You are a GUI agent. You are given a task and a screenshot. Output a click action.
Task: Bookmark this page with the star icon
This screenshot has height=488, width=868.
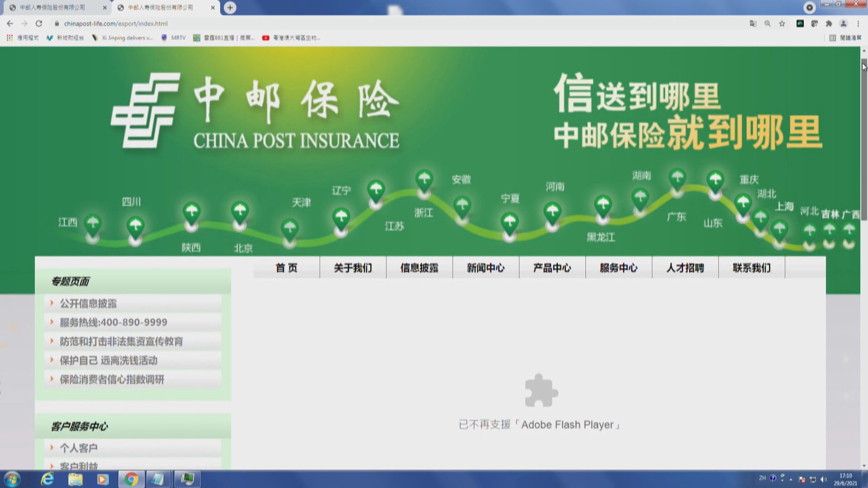point(782,23)
